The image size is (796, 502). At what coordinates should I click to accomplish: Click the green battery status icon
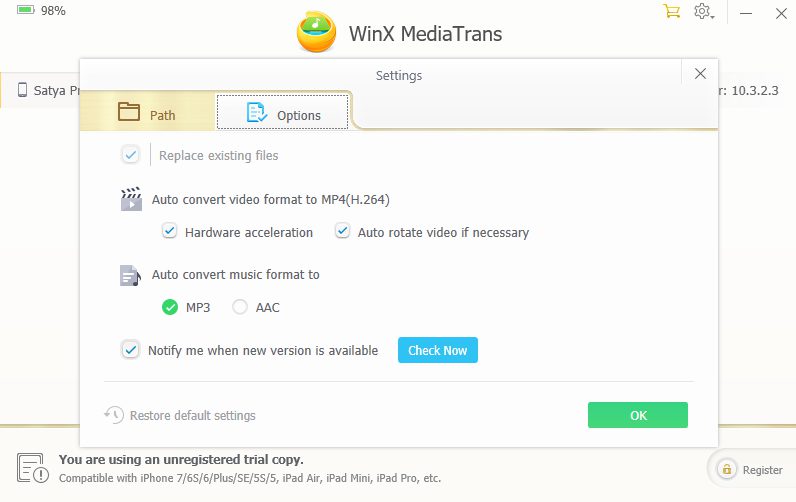point(25,10)
